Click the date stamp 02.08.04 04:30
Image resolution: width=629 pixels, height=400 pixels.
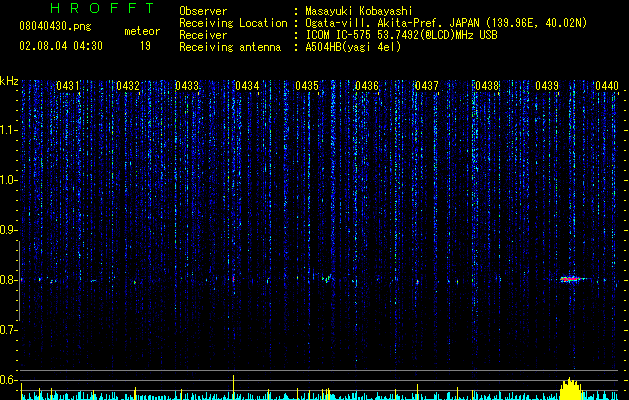pyautogui.click(x=61, y=46)
